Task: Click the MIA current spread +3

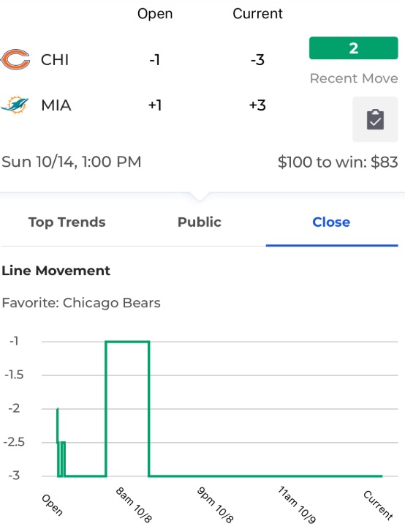Action: coord(257,105)
